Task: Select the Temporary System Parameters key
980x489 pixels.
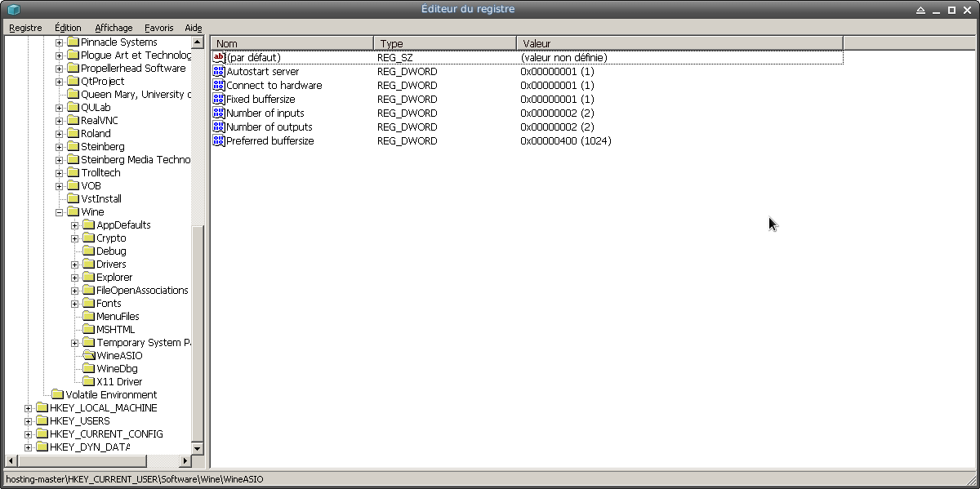Action: tap(143, 343)
